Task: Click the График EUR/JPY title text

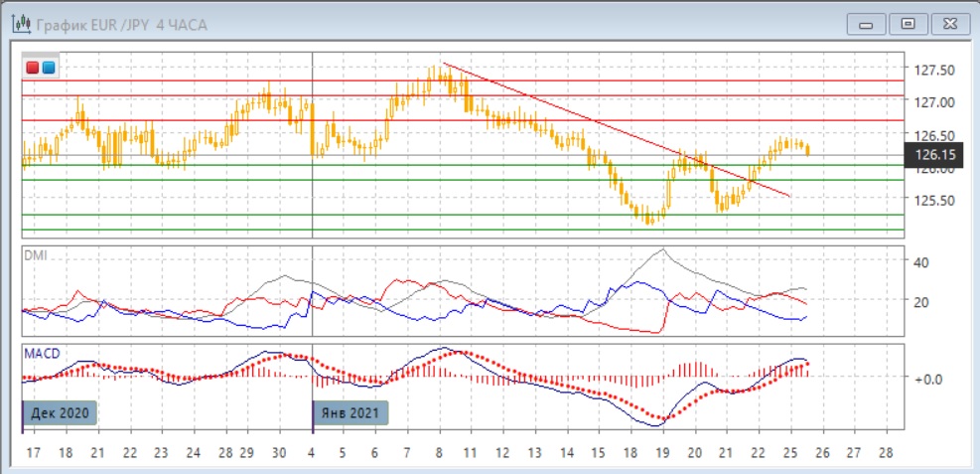Action: [x=121, y=25]
